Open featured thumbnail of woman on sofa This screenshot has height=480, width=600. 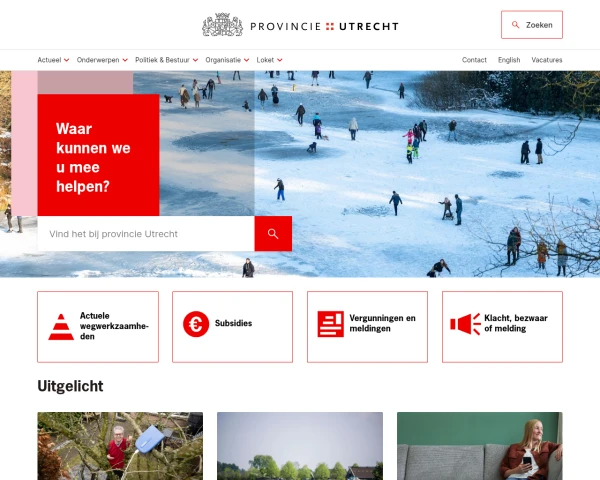coord(480,446)
